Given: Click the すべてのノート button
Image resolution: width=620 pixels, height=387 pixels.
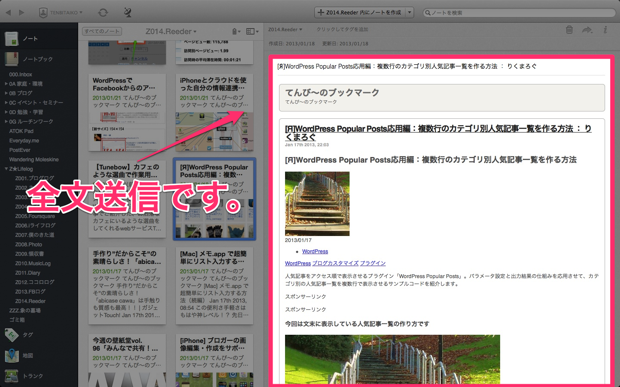Looking at the screenshot, I should [x=102, y=31].
